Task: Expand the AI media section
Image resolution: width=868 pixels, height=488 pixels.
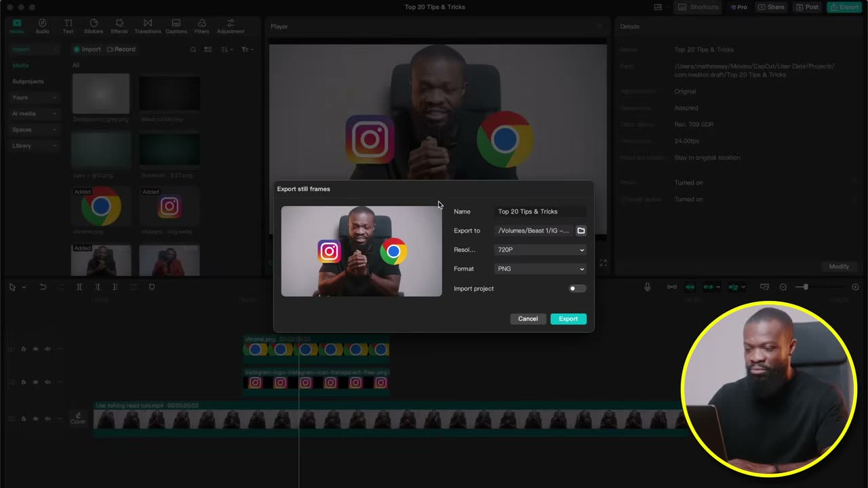Action: pyautogui.click(x=35, y=114)
